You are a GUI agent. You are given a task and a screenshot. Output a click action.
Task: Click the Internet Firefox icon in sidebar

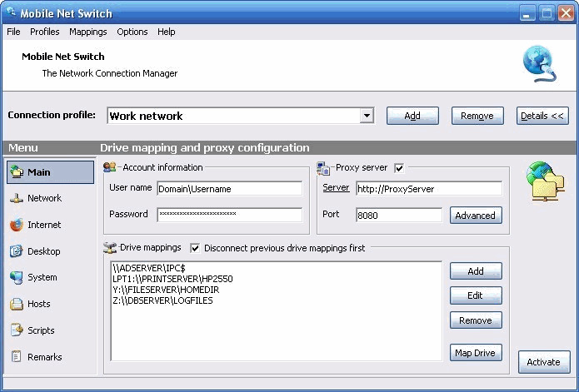pyautogui.click(x=17, y=225)
